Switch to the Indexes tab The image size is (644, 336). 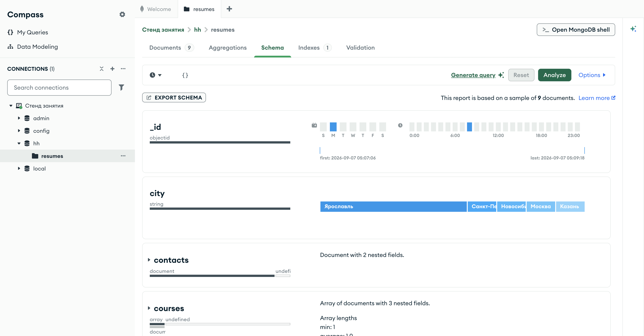pyautogui.click(x=315, y=48)
